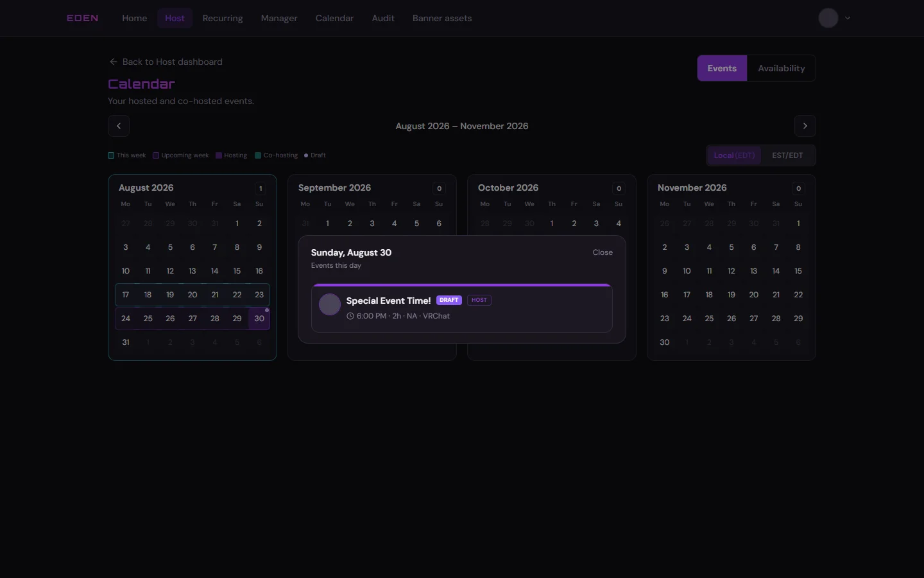Select Local (EDT) timezone

pyautogui.click(x=734, y=155)
